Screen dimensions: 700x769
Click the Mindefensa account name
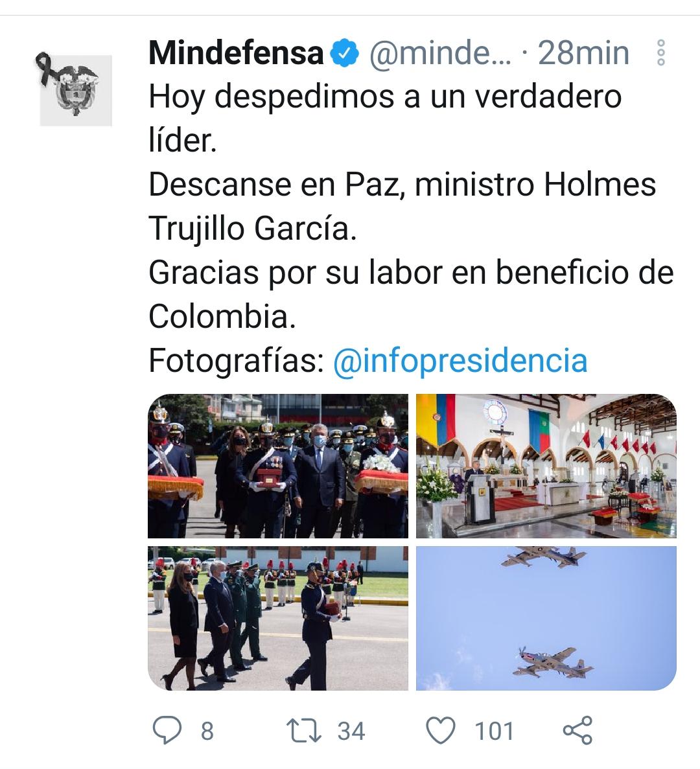(x=236, y=53)
